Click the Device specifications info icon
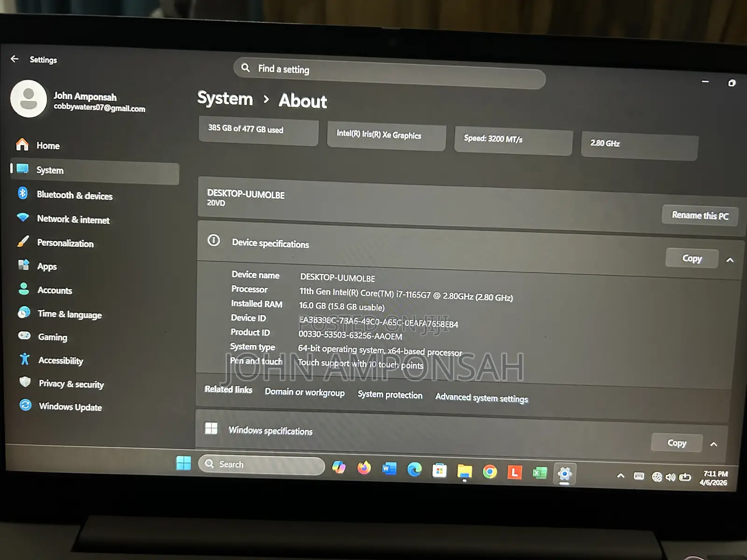This screenshot has height=560, width=747. pyautogui.click(x=214, y=240)
